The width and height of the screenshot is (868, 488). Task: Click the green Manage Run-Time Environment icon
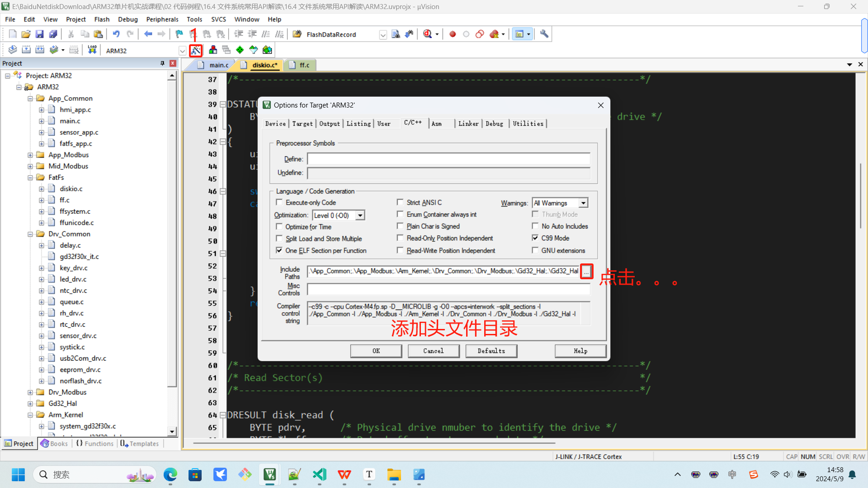(x=240, y=50)
